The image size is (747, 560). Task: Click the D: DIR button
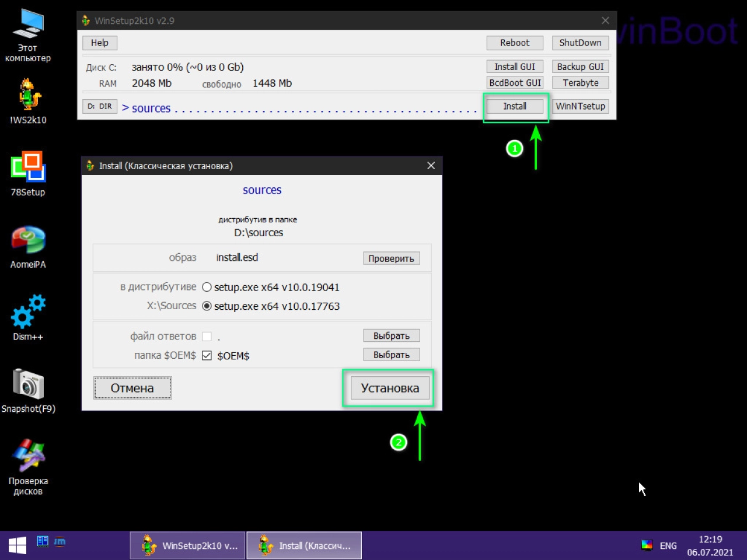click(100, 106)
